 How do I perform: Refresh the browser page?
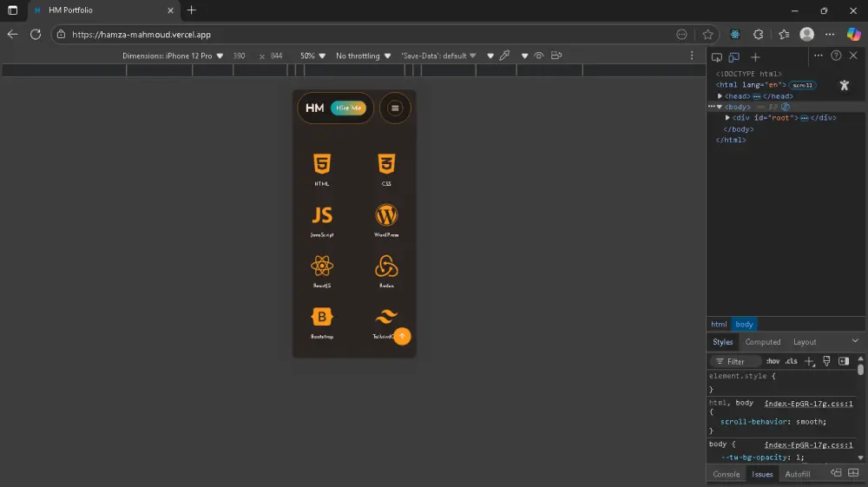click(x=36, y=35)
